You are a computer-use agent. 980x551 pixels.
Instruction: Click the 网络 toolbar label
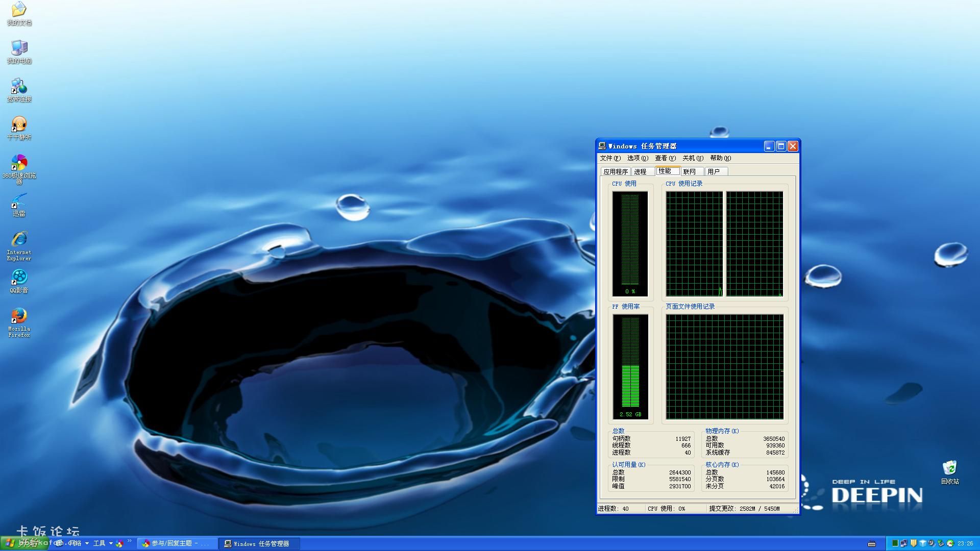click(75, 543)
